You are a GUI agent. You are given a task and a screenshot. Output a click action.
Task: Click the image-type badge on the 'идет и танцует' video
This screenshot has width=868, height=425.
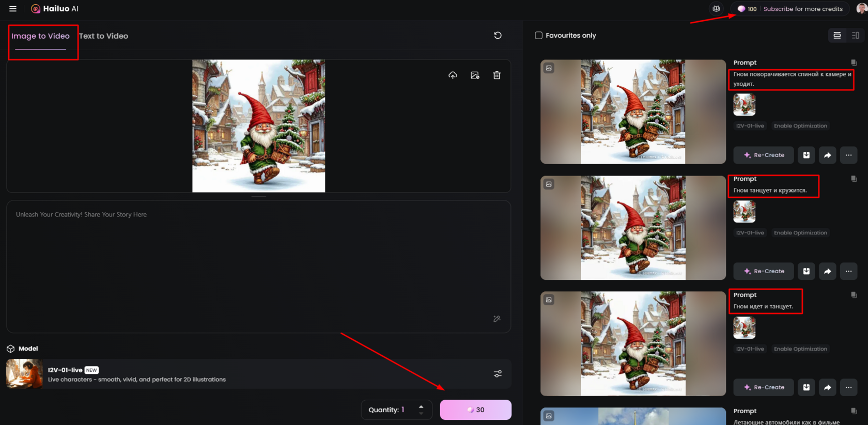point(549,300)
